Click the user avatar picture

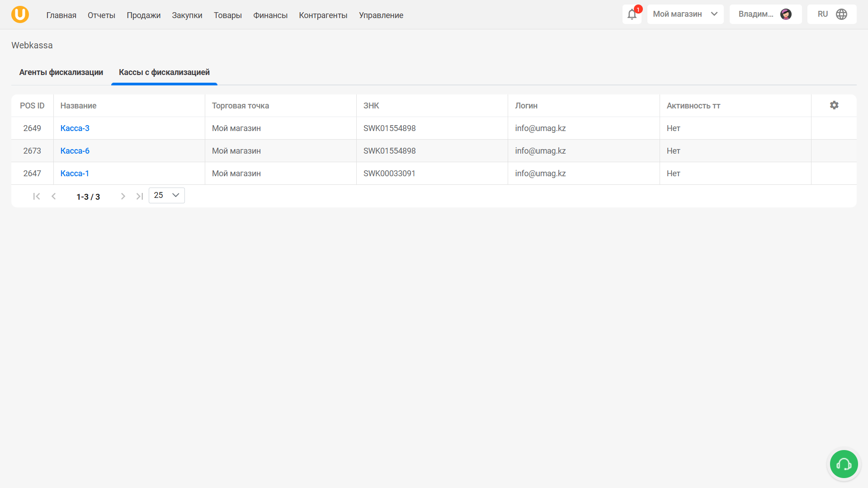786,14
